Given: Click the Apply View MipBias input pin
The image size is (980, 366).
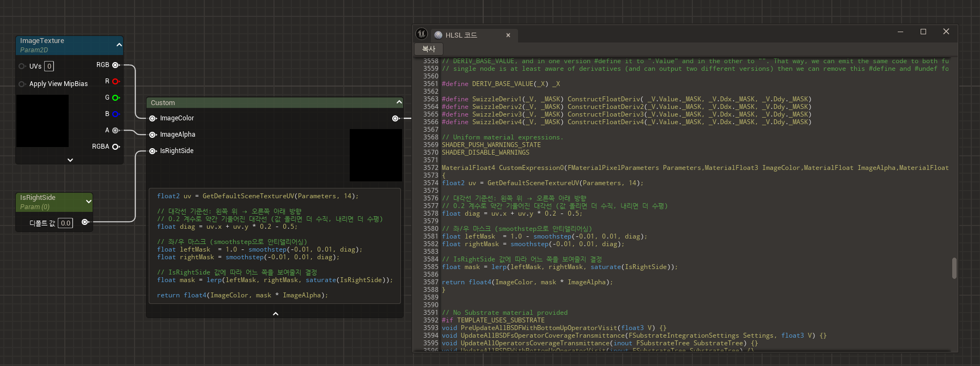Looking at the screenshot, I should tap(22, 84).
